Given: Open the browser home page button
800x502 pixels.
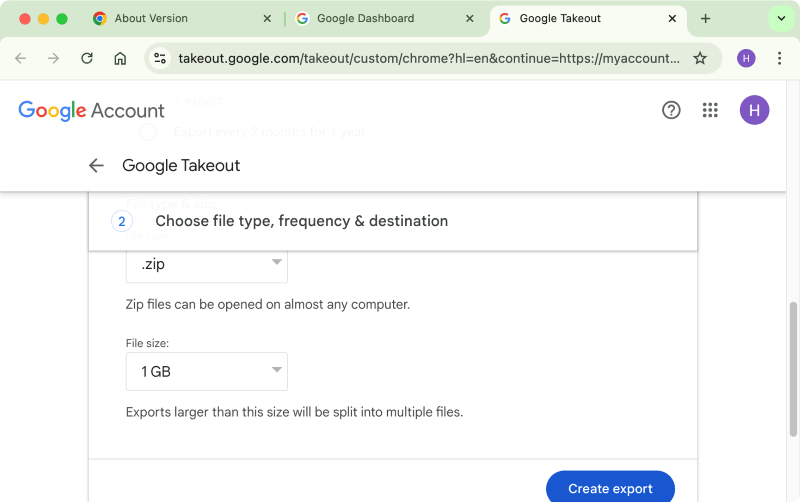Looking at the screenshot, I should [120, 58].
